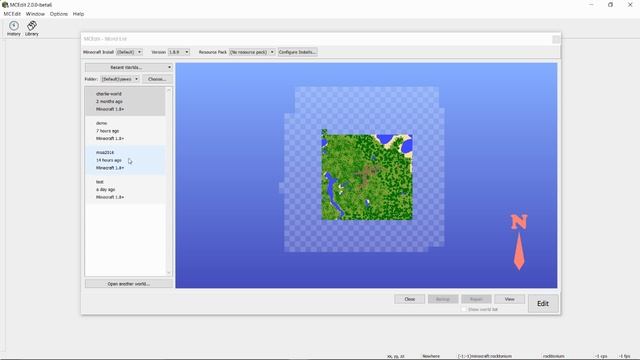This screenshot has width=640, height=360.
Task: Open the MCEdit menu
Action: (12, 14)
